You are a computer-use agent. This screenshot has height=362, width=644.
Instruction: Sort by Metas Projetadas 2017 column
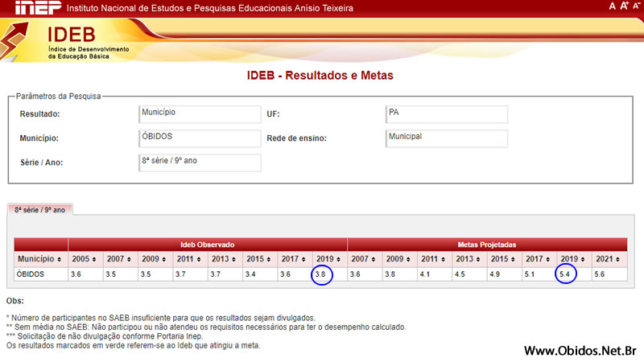click(x=539, y=259)
